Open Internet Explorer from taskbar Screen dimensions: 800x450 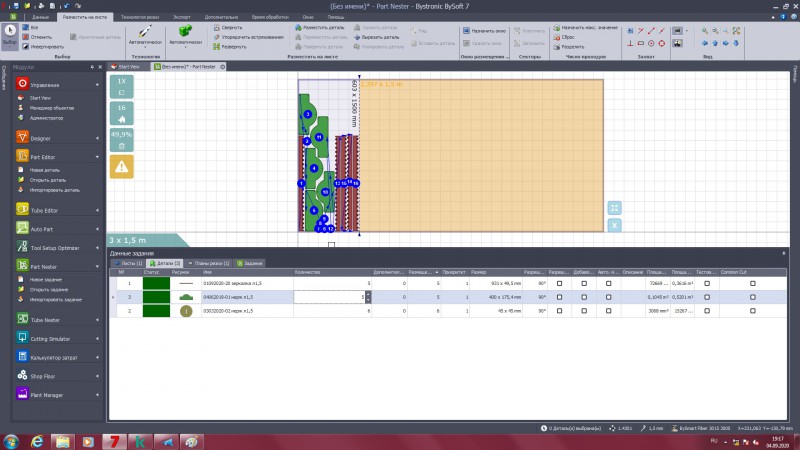[x=37, y=441]
